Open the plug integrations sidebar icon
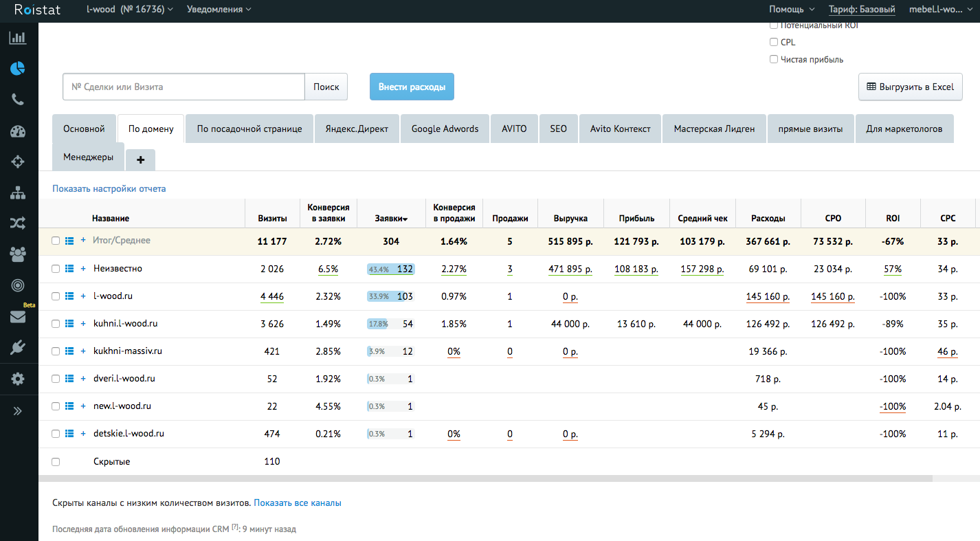This screenshot has width=980, height=541. pos(17,348)
